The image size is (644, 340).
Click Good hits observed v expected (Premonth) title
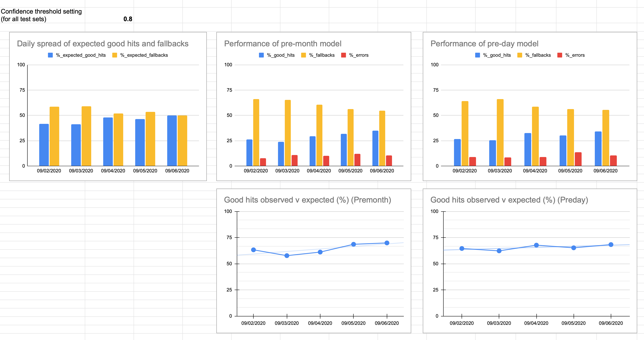tap(308, 200)
